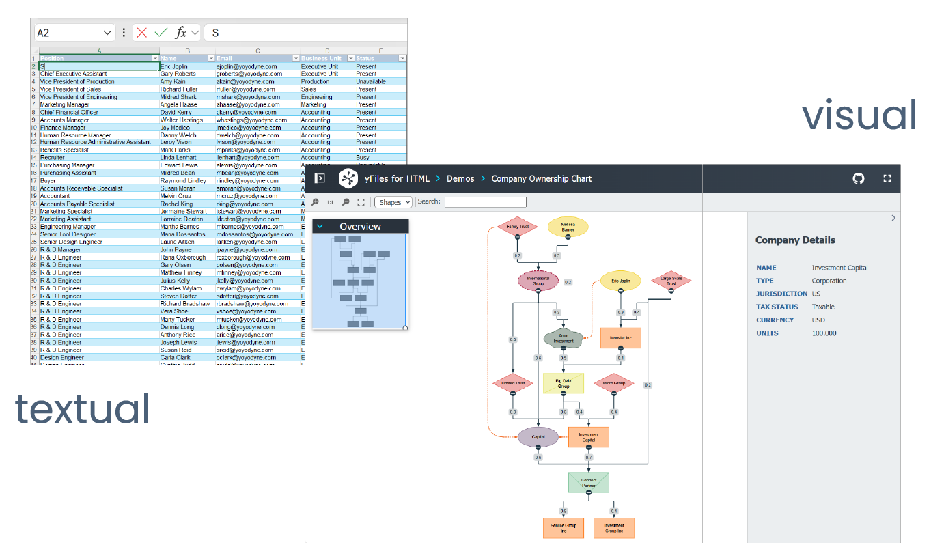Toggle the left sidebar panel icon
This screenshot has width=931, height=560.
click(x=320, y=178)
